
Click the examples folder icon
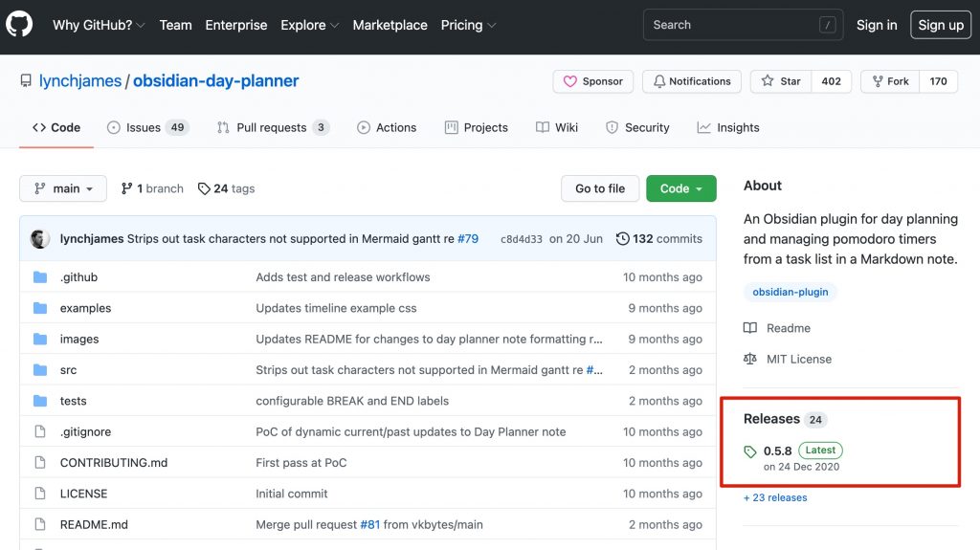click(x=40, y=308)
